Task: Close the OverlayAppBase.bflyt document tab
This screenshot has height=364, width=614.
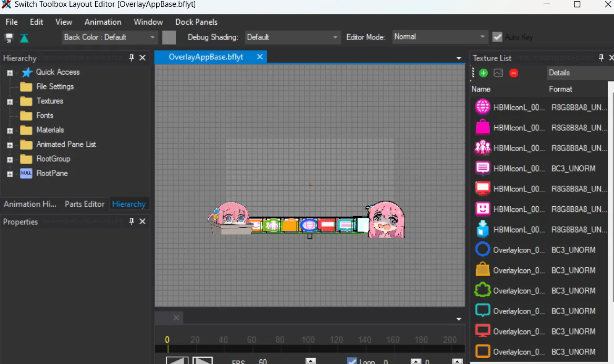Action: (x=259, y=57)
